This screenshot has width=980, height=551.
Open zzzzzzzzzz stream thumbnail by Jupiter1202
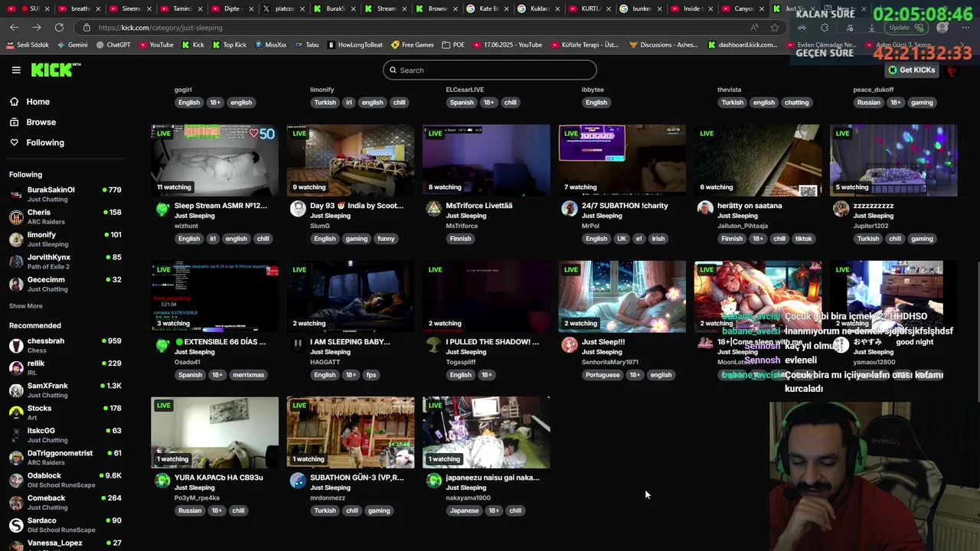tap(893, 160)
